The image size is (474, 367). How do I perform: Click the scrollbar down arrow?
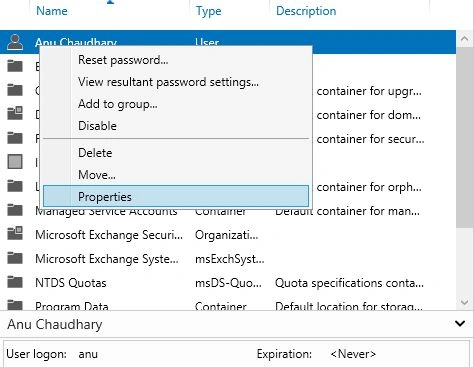click(x=464, y=302)
